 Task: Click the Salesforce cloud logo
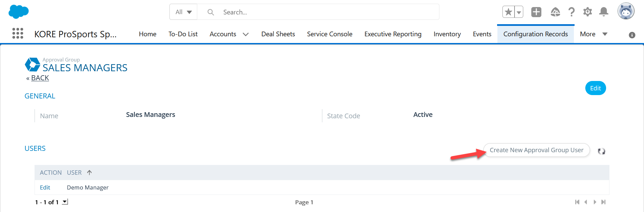18,12
